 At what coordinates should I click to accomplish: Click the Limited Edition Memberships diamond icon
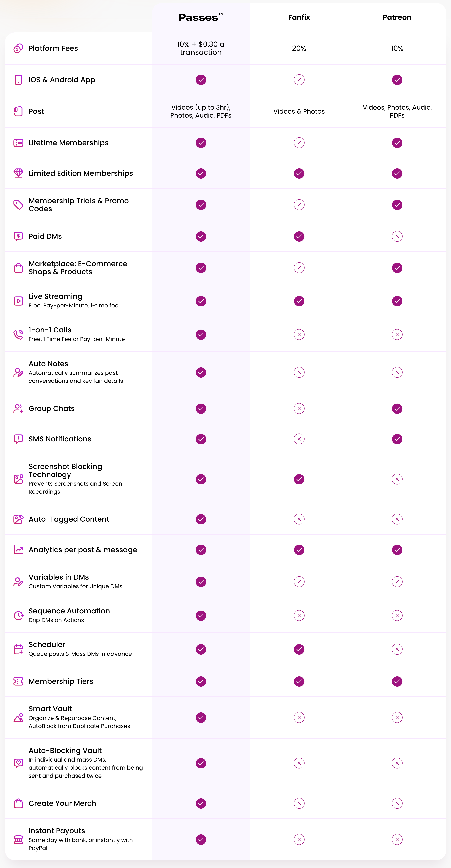(x=18, y=173)
